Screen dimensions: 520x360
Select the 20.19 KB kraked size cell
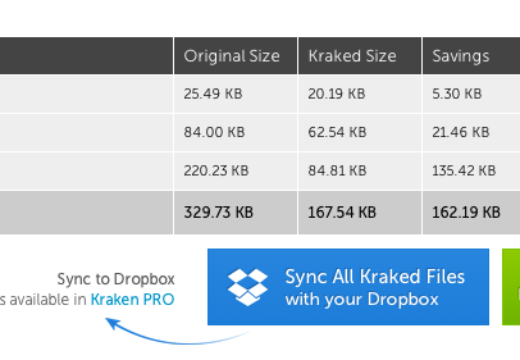[360, 94]
